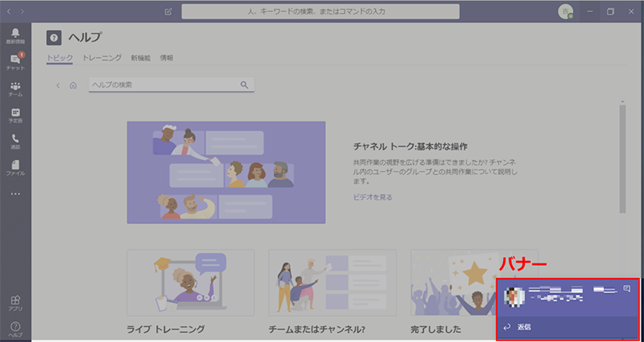Image resolution: width=644 pixels, height=342 pixels.
Task: Open Calls (通話) phone icon
Action: click(15, 141)
